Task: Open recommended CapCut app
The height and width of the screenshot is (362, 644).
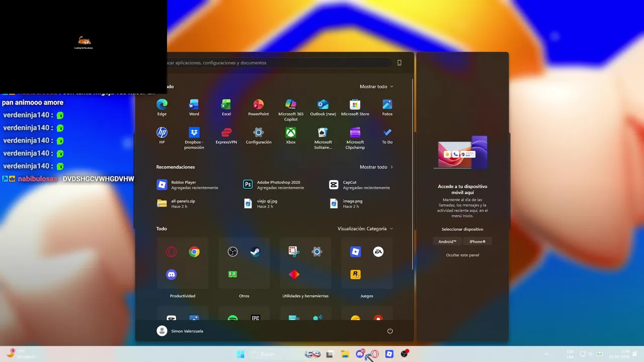Action: tap(361, 185)
